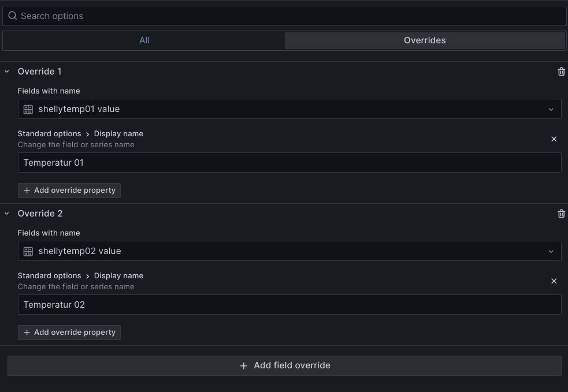Open the shellytemp01 value field dropdown
Image resolution: width=568 pixels, height=392 pixels.
[550, 109]
